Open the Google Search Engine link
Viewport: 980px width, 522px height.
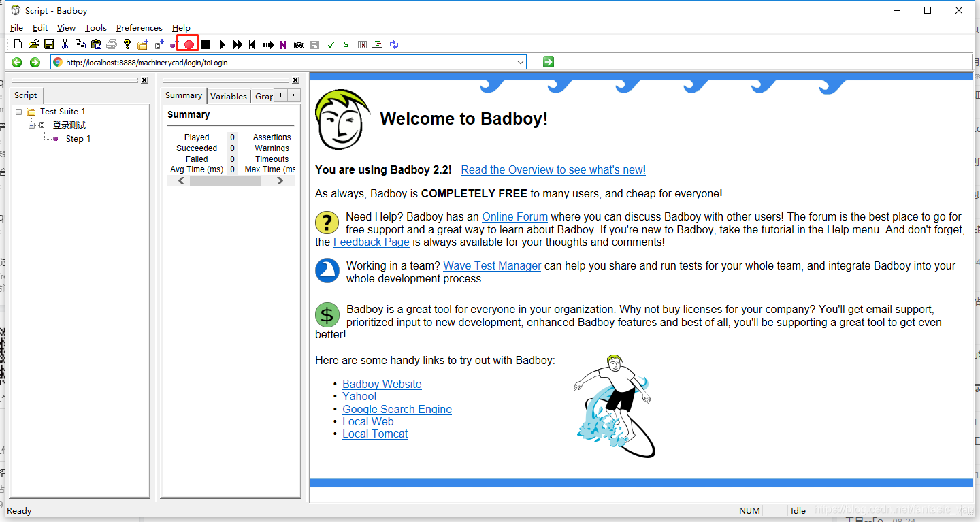(x=397, y=410)
